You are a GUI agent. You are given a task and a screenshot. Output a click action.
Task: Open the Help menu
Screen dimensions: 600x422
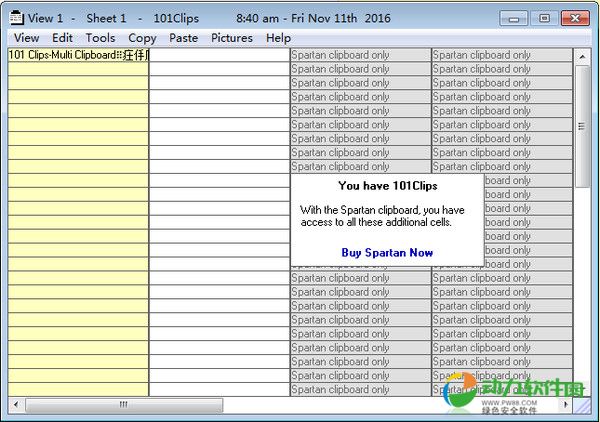click(278, 38)
